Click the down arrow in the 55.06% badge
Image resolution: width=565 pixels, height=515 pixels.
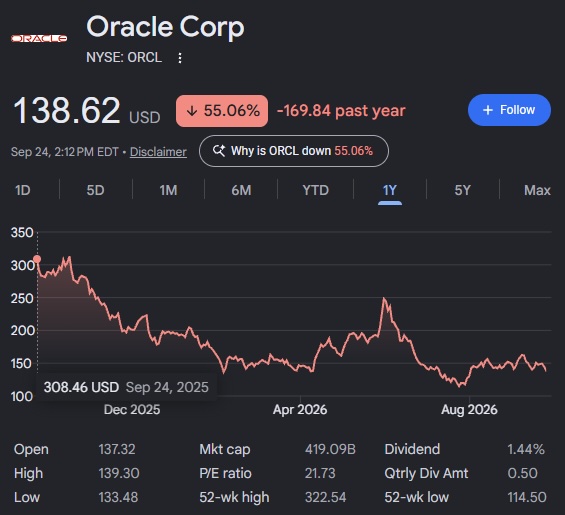click(192, 111)
